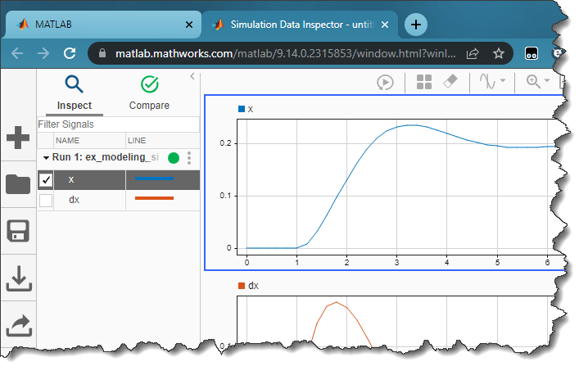The width and height of the screenshot is (588, 375).
Task: Open Run 1 three-dot options menu
Action: tap(189, 158)
